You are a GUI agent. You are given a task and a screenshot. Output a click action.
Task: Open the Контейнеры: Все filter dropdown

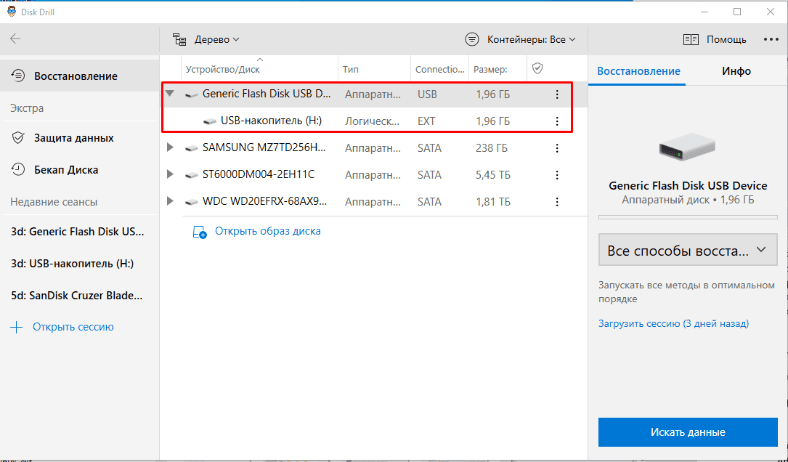click(x=521, y=40)
